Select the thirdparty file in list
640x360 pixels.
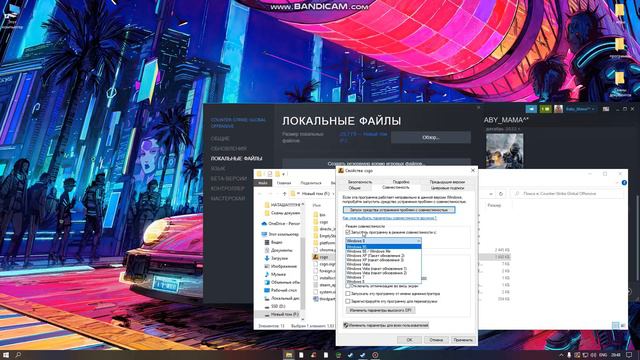coord(324,299)
